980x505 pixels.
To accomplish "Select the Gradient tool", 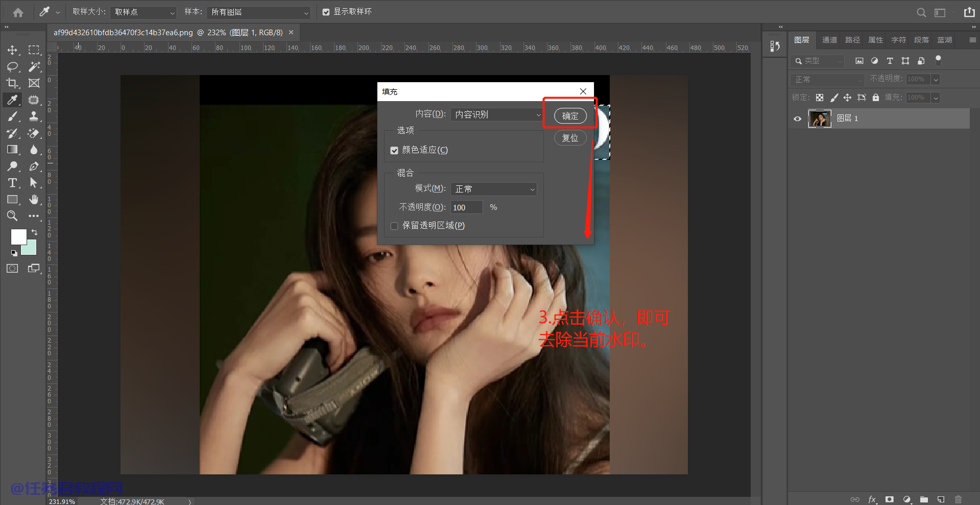I will point(12,150).
